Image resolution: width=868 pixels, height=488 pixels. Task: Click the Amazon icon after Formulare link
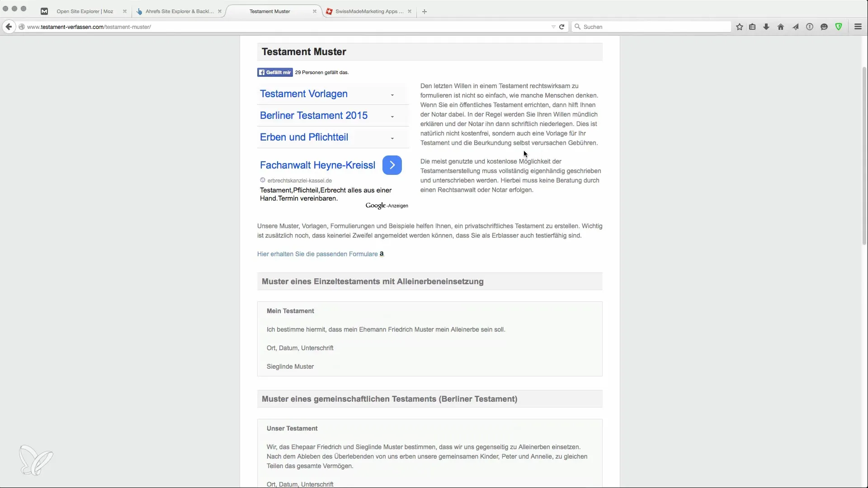click(x=382, y=254)
